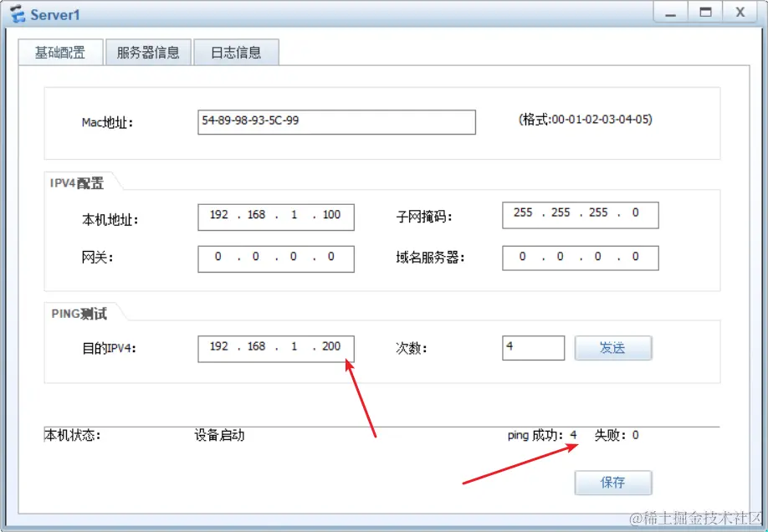Viewport: 768px width, 532px height.
Task: Maximize the Server1 window
Action: pos(705,13)
